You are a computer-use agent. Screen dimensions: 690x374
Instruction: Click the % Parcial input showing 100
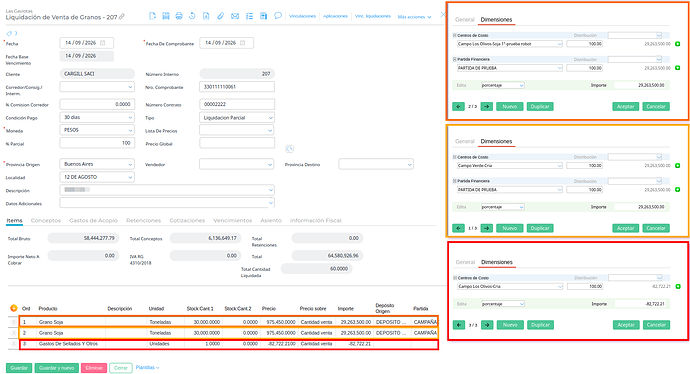(97, 143)
